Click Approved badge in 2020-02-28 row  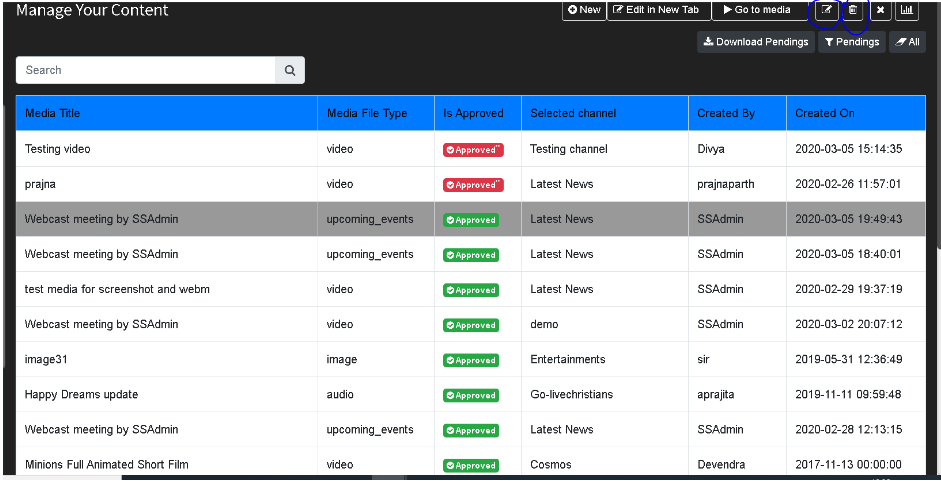470,431
